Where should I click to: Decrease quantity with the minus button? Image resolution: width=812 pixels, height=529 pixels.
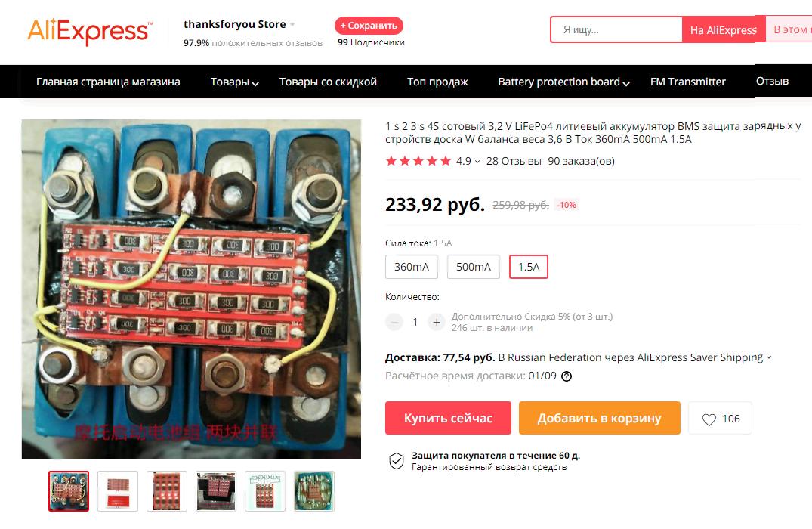tap(394, 322)
